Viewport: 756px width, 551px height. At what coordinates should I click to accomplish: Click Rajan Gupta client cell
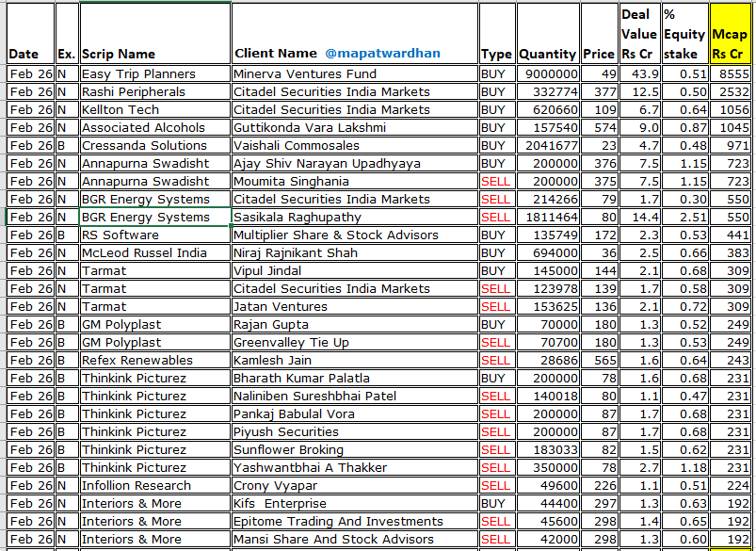click(x=355, y=324)
